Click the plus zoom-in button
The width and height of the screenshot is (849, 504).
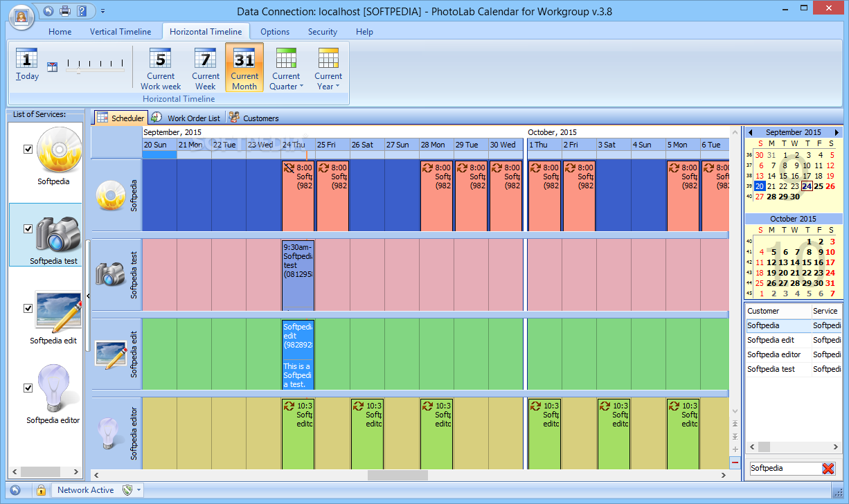735,449
